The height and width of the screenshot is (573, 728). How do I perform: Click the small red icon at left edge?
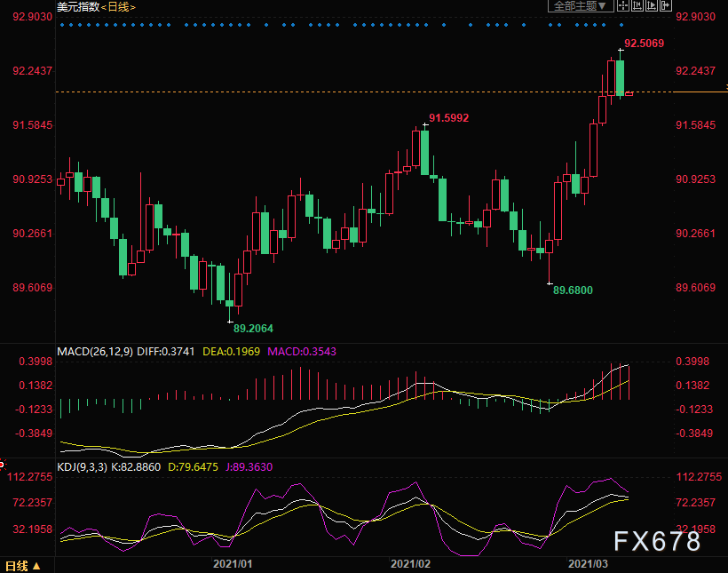click(3, 465)
